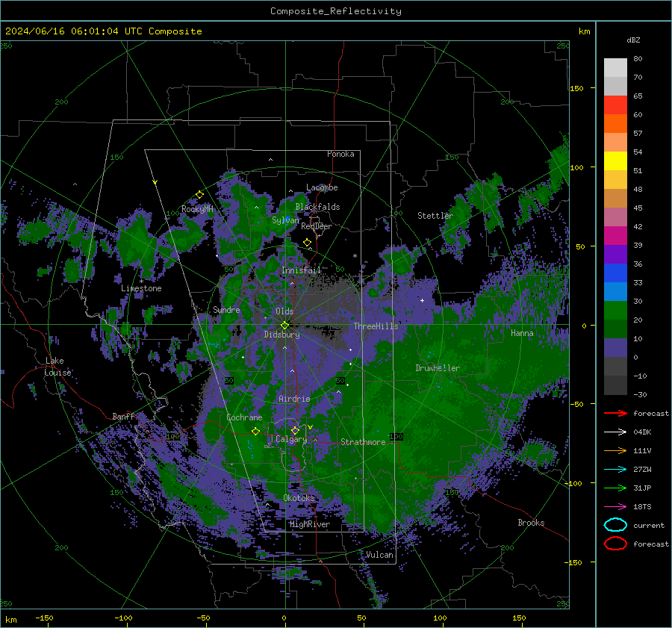The image size is (672, 628).
Task: Click the Innisfail label
Action: click(301, 270)
